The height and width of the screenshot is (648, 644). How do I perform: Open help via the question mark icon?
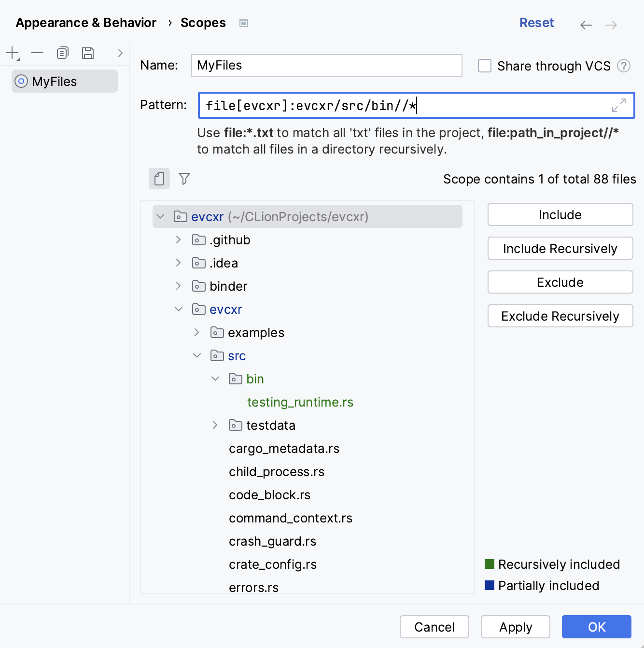click(x=624, y=66)
